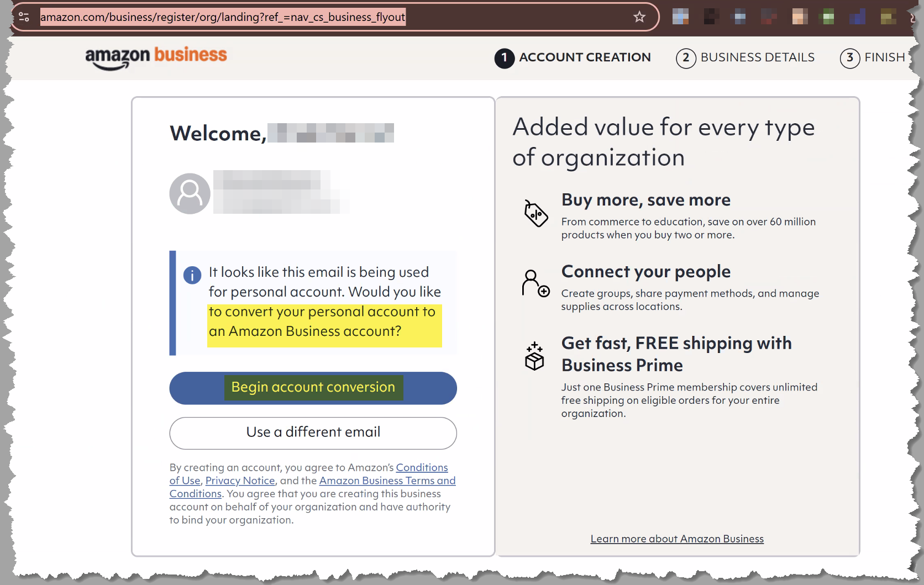Select step 2 Business Details

coord(745,57)
